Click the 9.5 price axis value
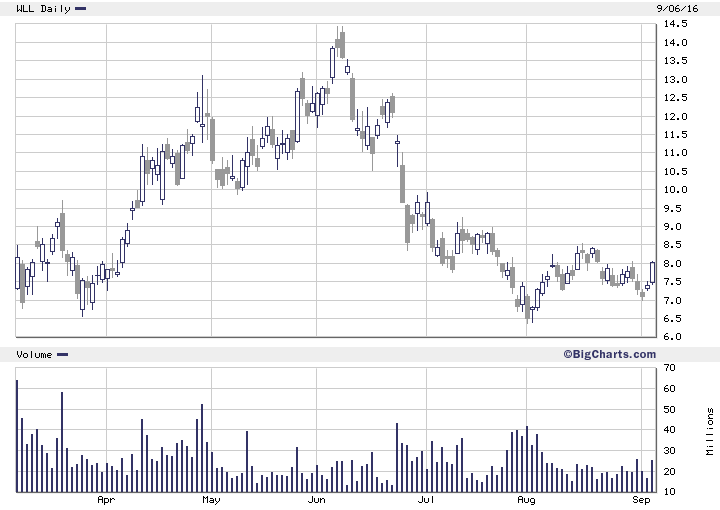Viewport: 720px width, 510px height. coord(675,209)
